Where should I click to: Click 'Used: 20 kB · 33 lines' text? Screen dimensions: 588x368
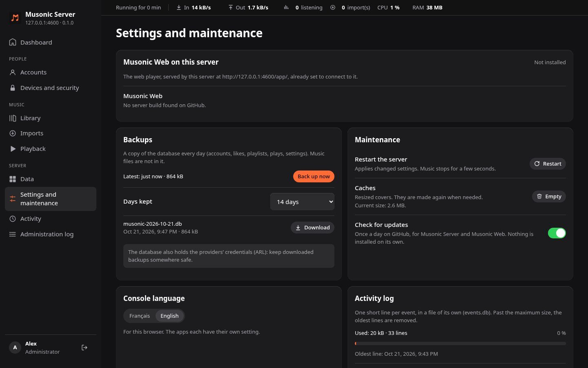[x=381, y=333]
